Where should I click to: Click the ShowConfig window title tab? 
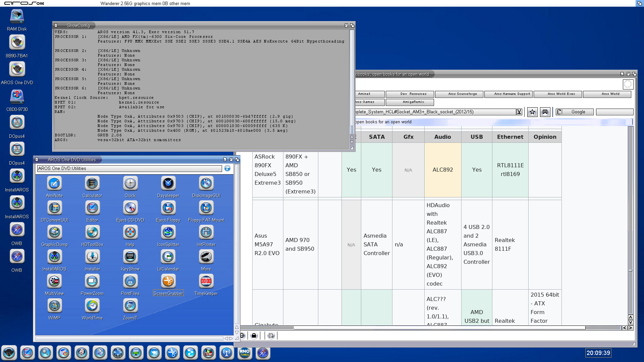click(x=78, y=25)
